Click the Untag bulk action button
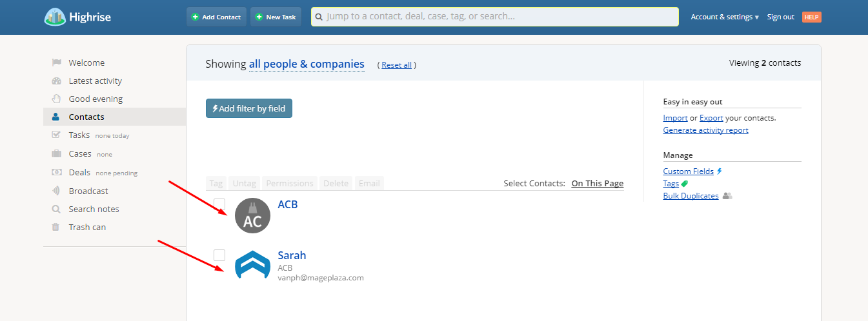 click(x=245, y=183)
